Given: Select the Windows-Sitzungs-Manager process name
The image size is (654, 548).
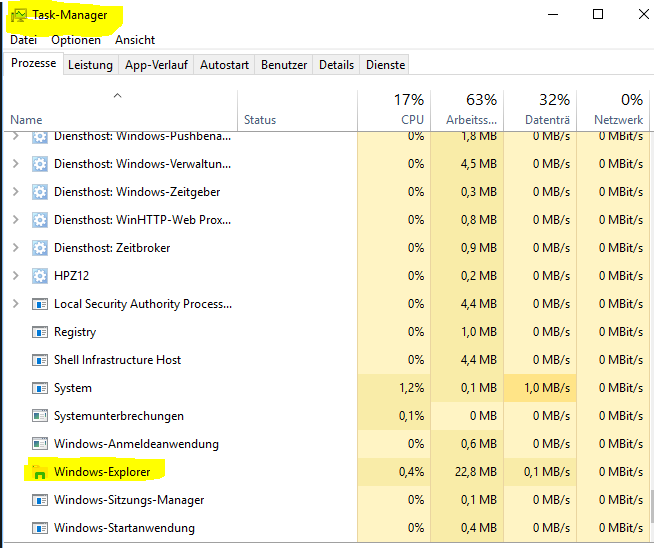Looking at the screenshot, I should tap(129, 500).
